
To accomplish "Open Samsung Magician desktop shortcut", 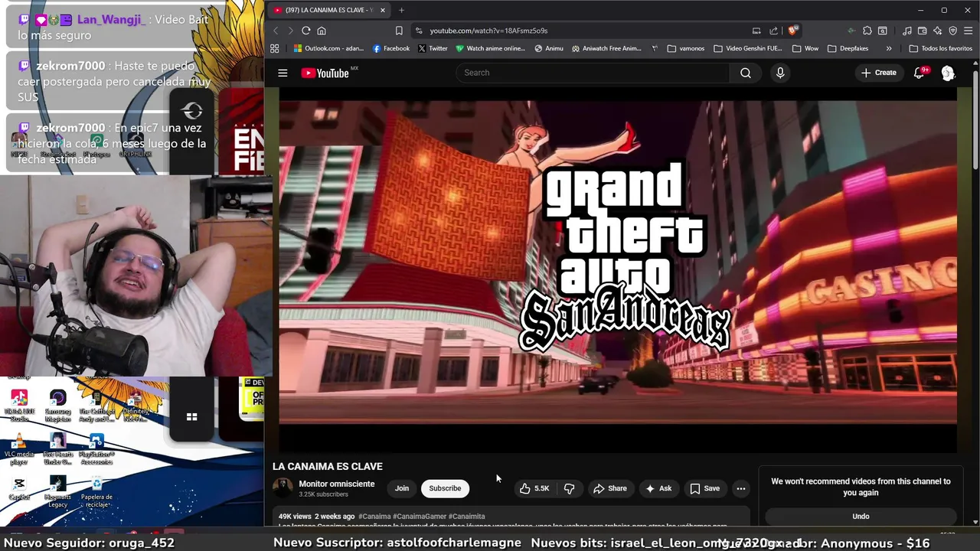I will tap(57, 406).
